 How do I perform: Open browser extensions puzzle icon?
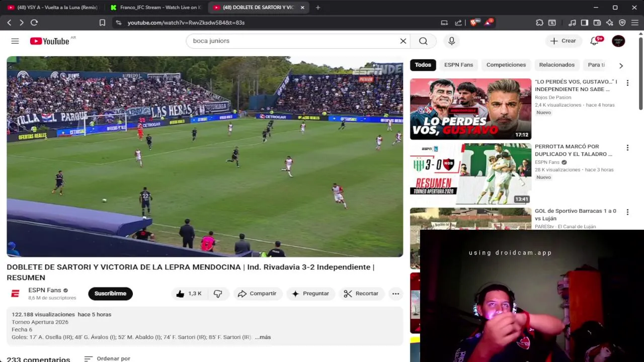(539, 23)
